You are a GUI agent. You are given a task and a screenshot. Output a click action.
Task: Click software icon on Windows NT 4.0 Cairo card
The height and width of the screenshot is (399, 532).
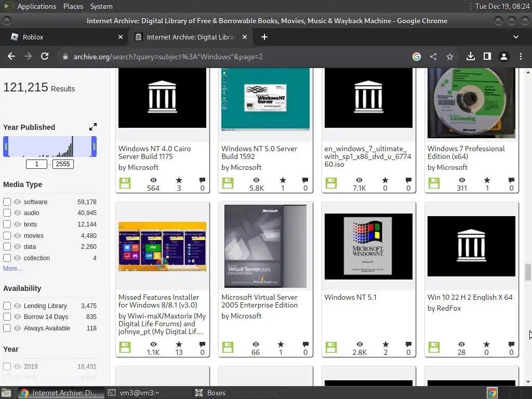[125, 183]
